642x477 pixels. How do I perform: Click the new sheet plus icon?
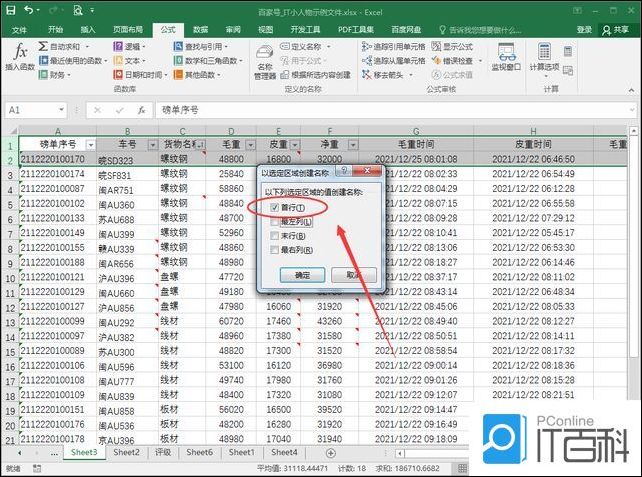(x=330, y=453)
